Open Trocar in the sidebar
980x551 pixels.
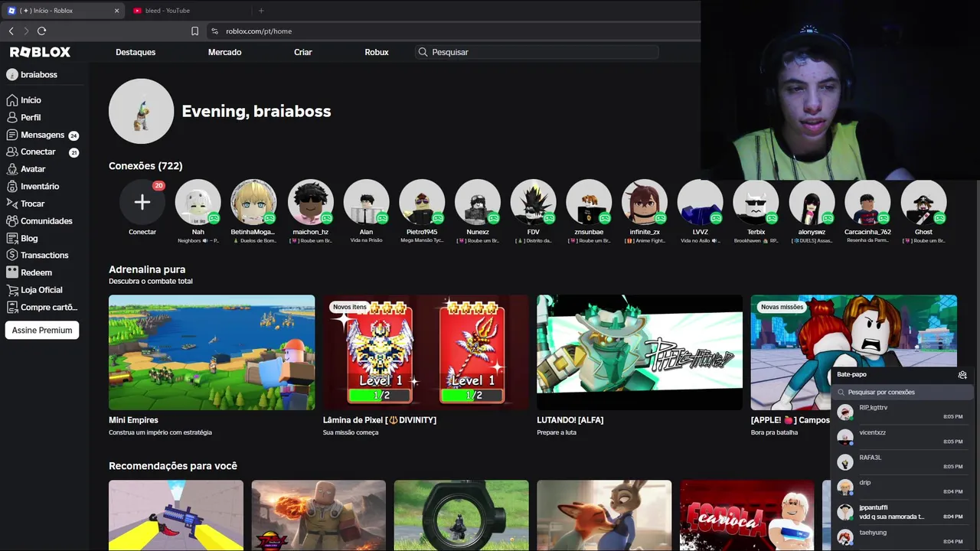coord(25,204)
